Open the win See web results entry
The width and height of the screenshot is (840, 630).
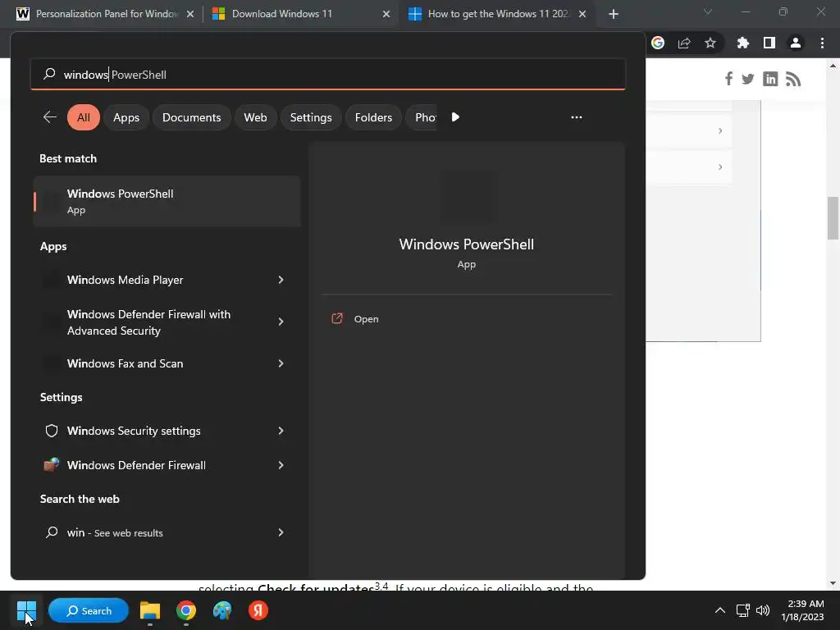pos(115,532)
